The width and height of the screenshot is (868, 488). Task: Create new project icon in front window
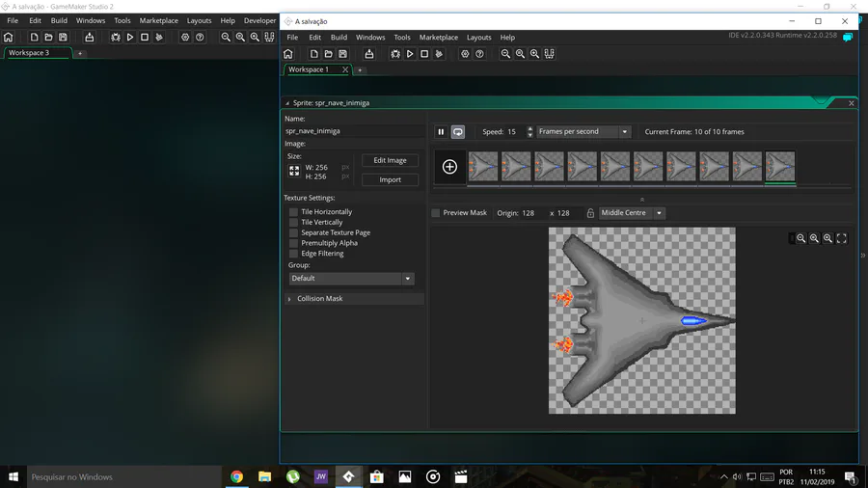tap(313, 54)
